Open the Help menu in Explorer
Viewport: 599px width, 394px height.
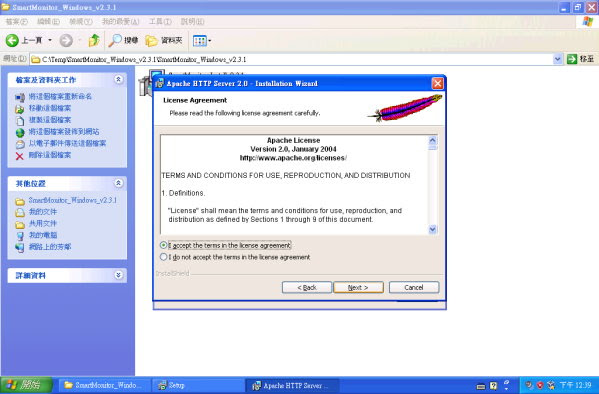pos(192,21)
